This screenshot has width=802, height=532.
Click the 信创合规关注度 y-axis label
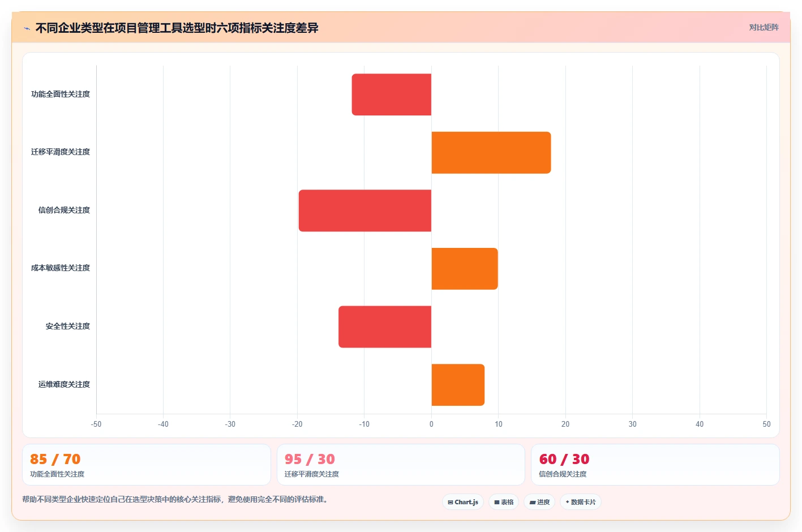click(64, 210)
